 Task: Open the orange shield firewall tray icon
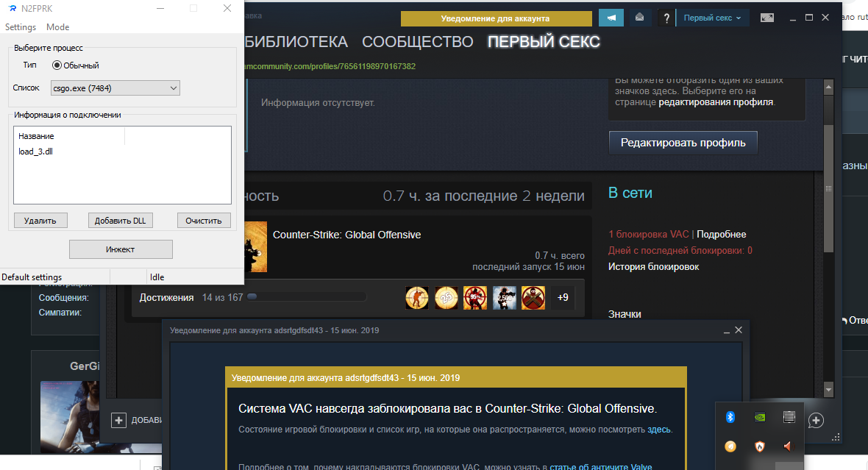tap(760, 446)
